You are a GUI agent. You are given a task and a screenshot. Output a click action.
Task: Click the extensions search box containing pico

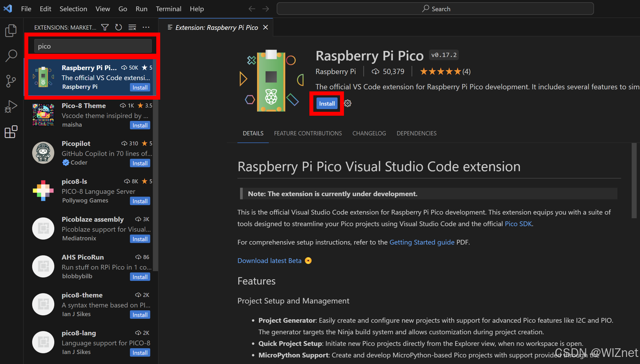pos(93,46)
